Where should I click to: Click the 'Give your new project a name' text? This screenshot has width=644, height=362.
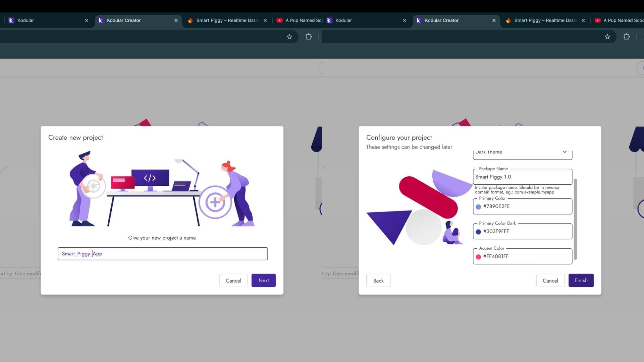tap(162, 238)
